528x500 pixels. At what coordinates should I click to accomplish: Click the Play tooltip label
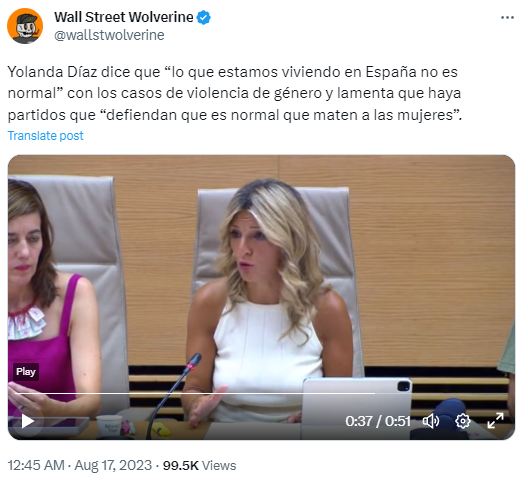click(26, 372)
